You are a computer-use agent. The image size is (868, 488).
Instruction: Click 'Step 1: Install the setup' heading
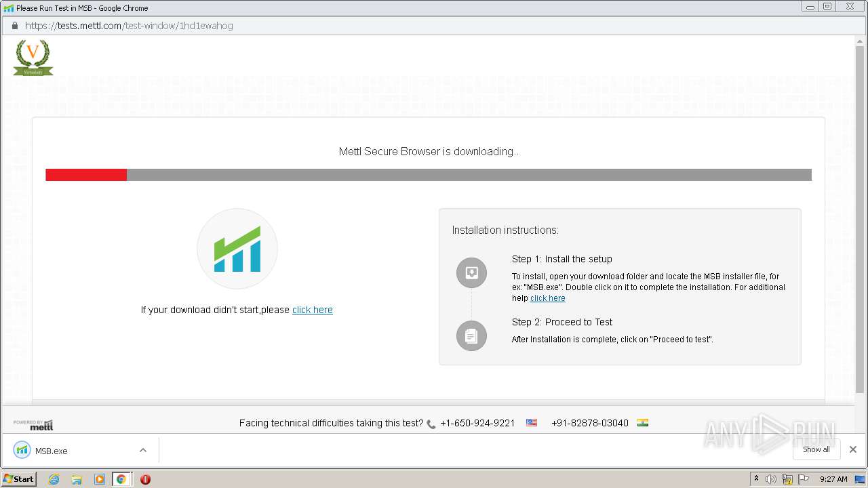tap(562, 259)
